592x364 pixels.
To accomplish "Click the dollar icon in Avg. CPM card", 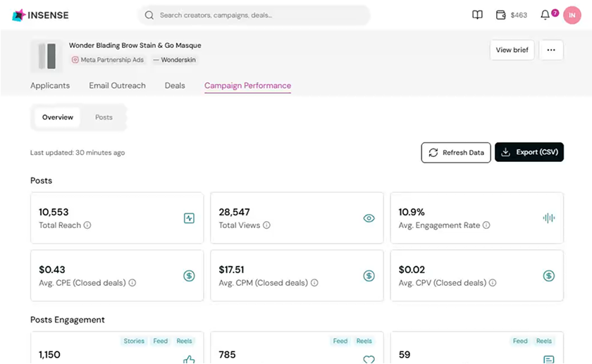I will [x=369, y=276].
